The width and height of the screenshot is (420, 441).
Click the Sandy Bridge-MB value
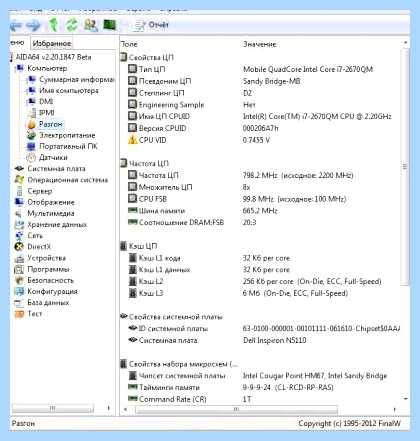tap(271, 81)
